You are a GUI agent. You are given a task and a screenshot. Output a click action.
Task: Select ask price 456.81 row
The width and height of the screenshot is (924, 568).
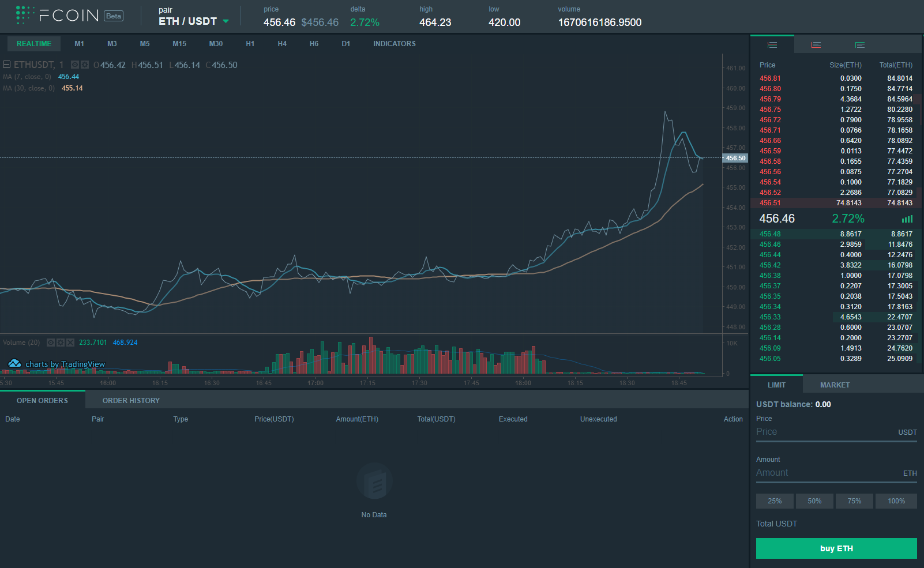tap(836, 78)
